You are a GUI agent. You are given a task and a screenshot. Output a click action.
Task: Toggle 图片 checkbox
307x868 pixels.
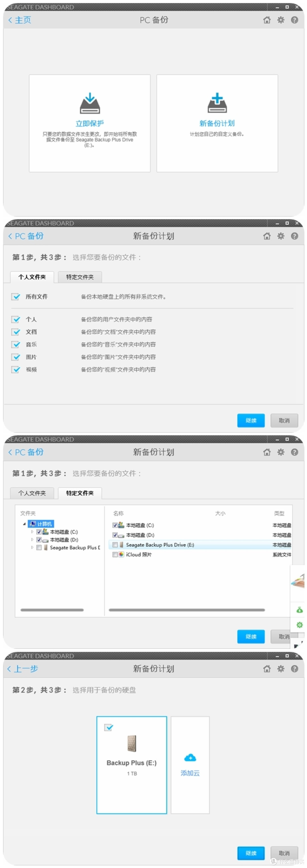coord(16,357)
